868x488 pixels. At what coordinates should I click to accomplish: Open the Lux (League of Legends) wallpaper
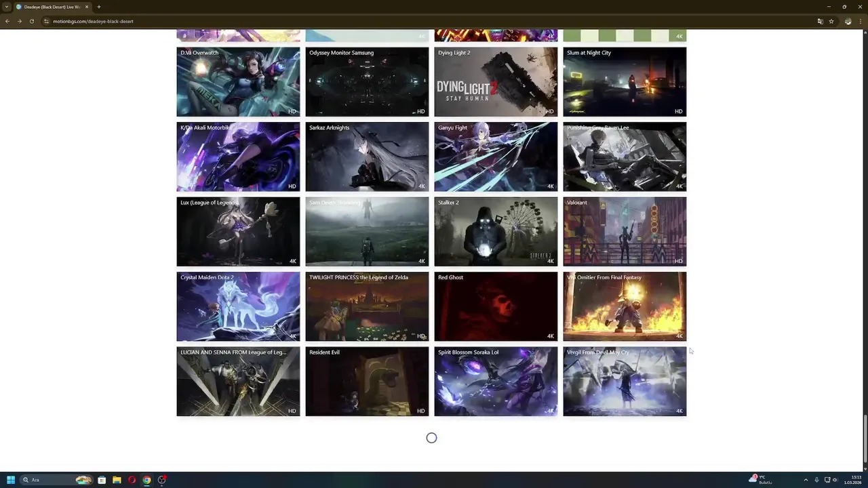pos(238,232)
